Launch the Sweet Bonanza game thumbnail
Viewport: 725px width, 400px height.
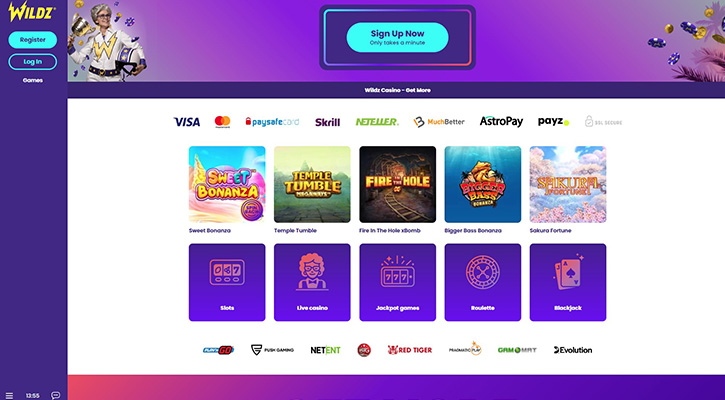pyautogui.click(x=227, y=185)
